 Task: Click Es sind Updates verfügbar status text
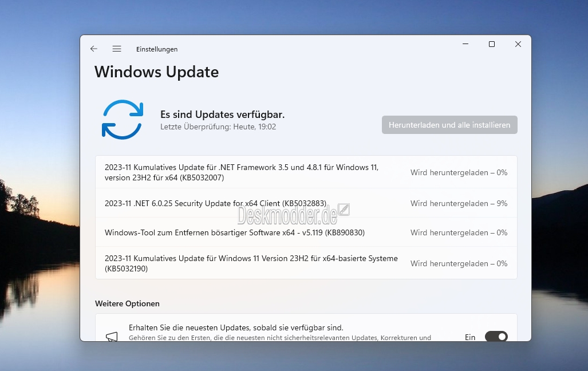coord(222,115)
